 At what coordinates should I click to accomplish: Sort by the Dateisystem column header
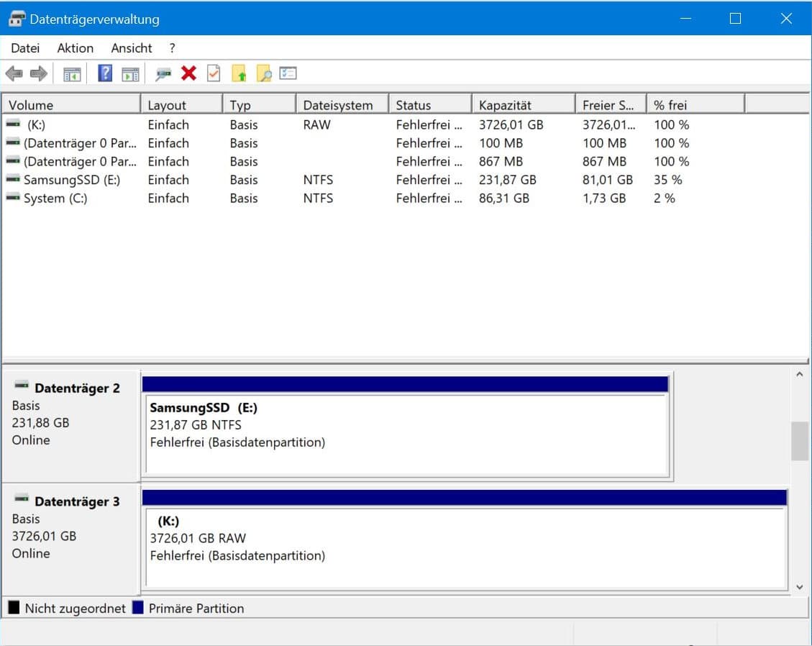tap(343, 105)
